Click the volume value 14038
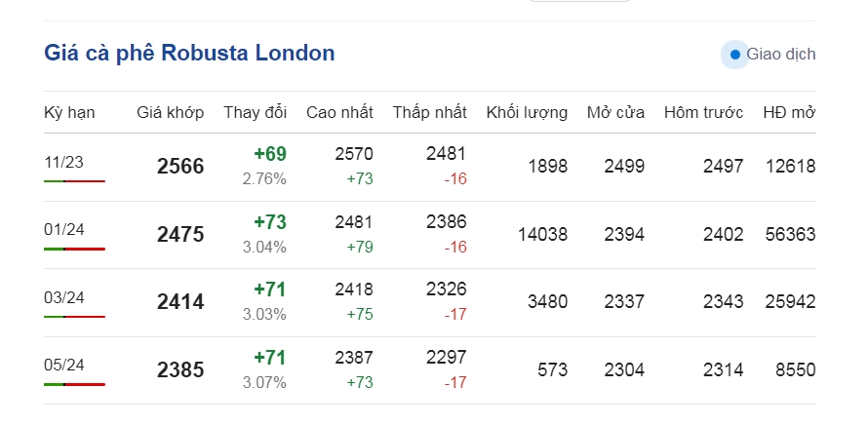The height and width of the screenshot is (425, 868). tap(542, 235)
